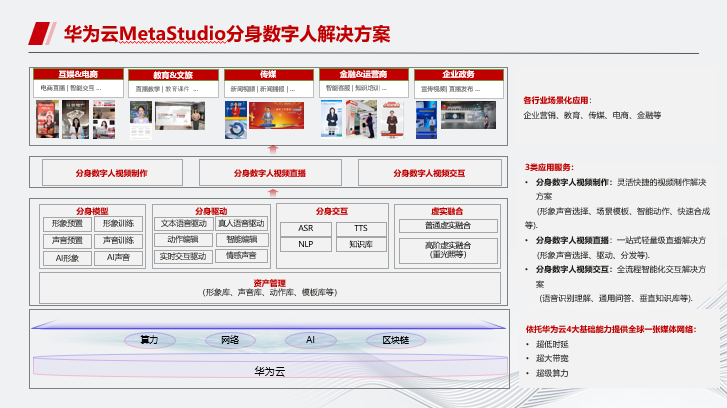Select the AI形象 box

67,258
